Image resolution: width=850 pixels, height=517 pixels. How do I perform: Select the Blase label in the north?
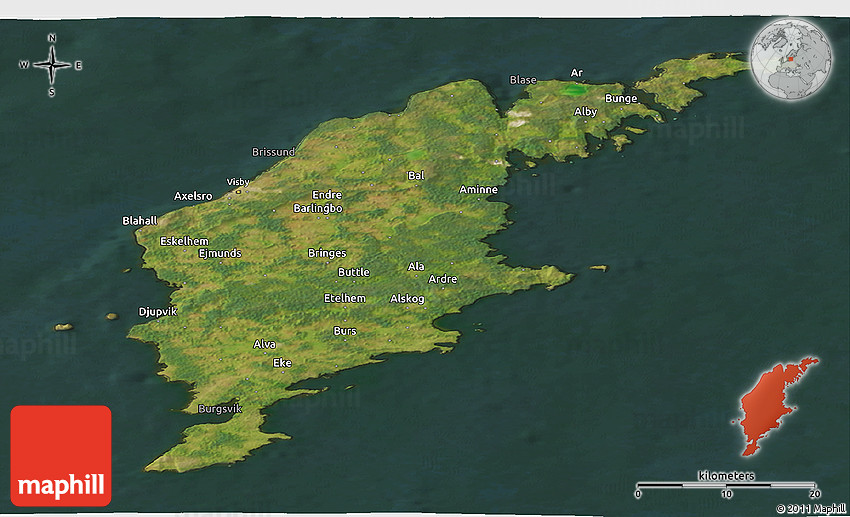523,80
